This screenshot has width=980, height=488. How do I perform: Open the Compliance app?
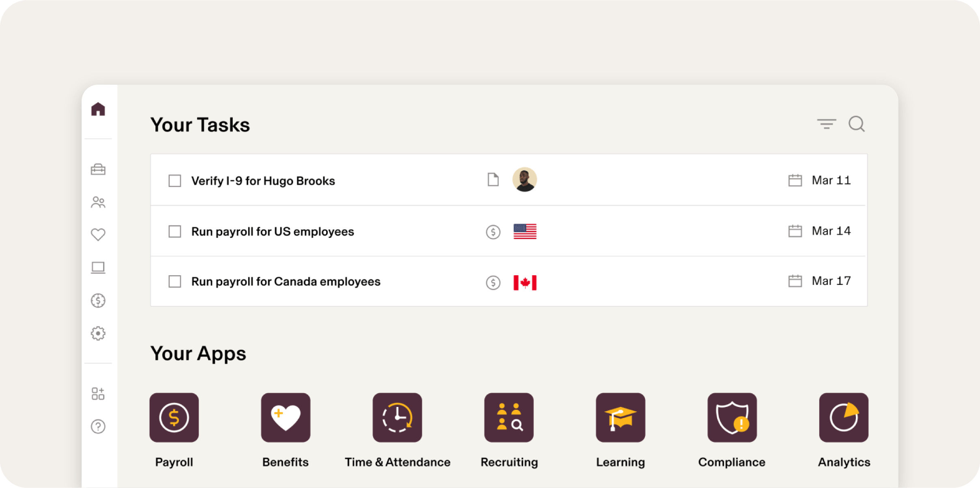[x=731, y=417]
